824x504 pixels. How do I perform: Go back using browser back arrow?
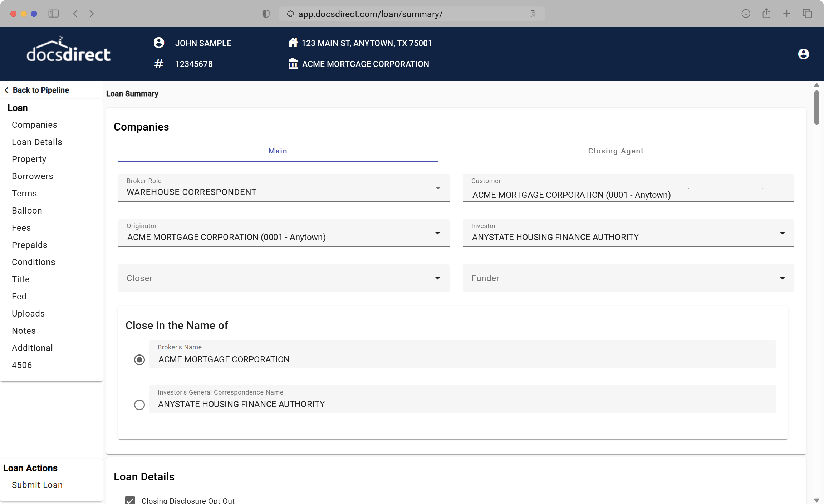coord(75,14)
